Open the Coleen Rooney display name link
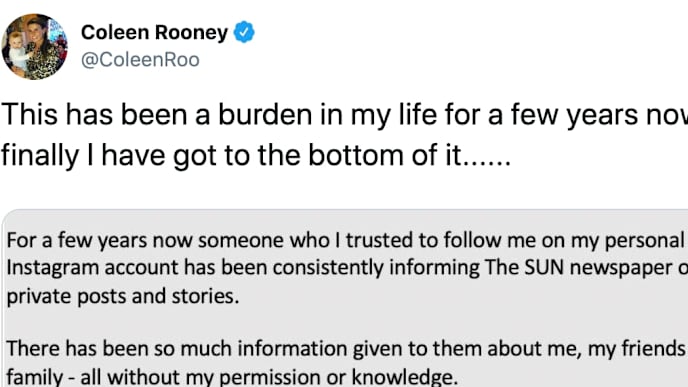 point(154,32)
